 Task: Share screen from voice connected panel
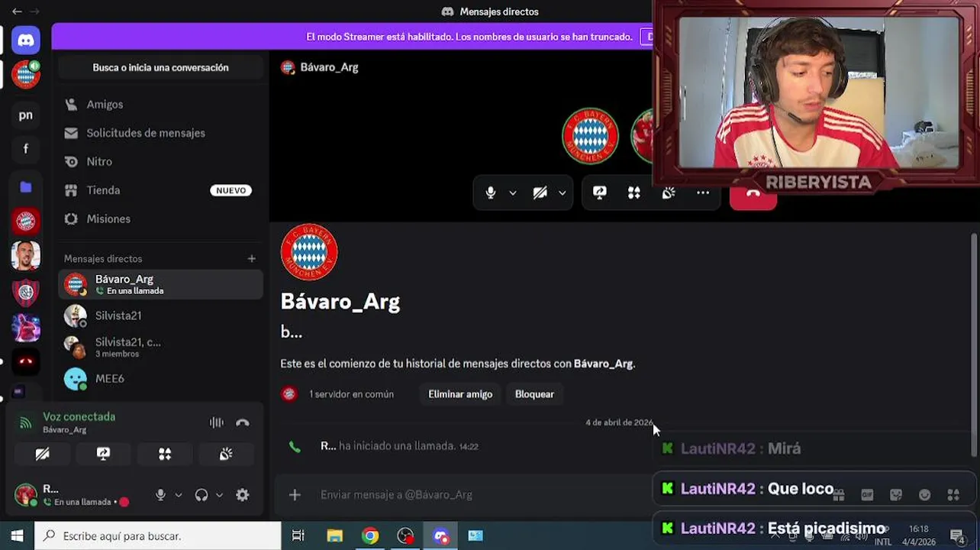(x=104, y=455)
